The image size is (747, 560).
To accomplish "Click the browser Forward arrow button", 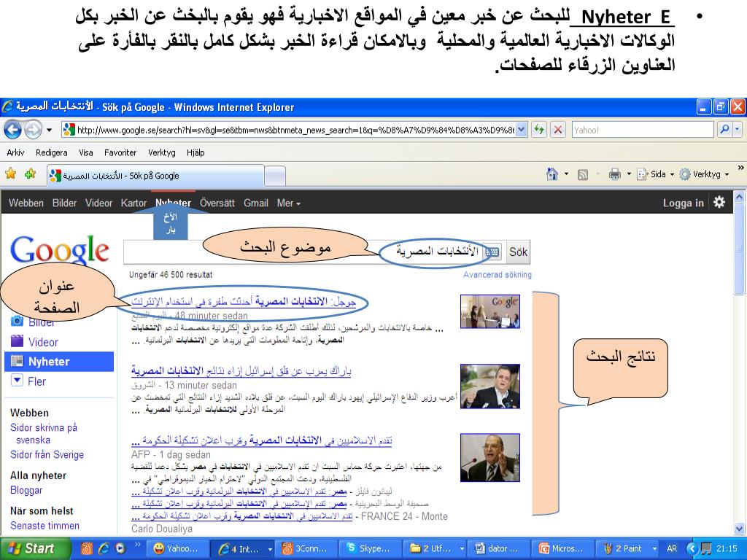I will tap(33, 130).
